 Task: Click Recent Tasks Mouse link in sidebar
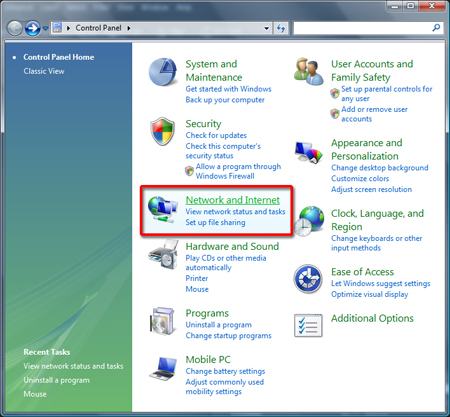pos(35,394)
